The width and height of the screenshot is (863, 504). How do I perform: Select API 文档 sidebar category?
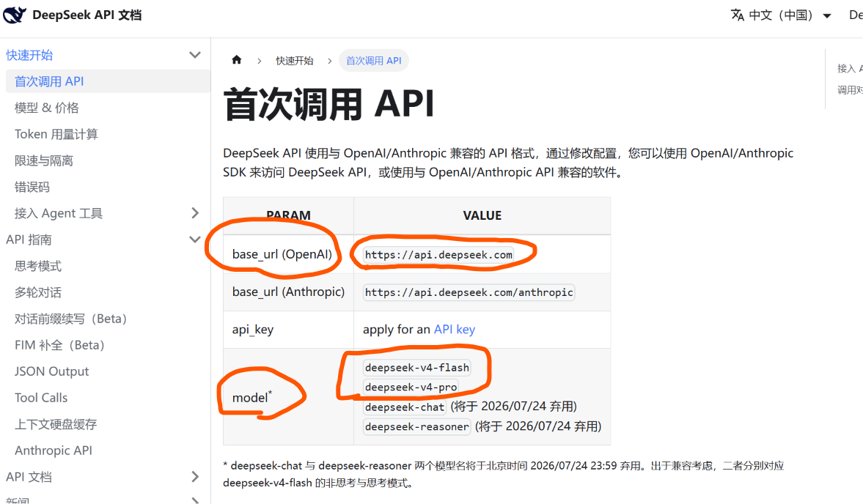click(29, 476)
